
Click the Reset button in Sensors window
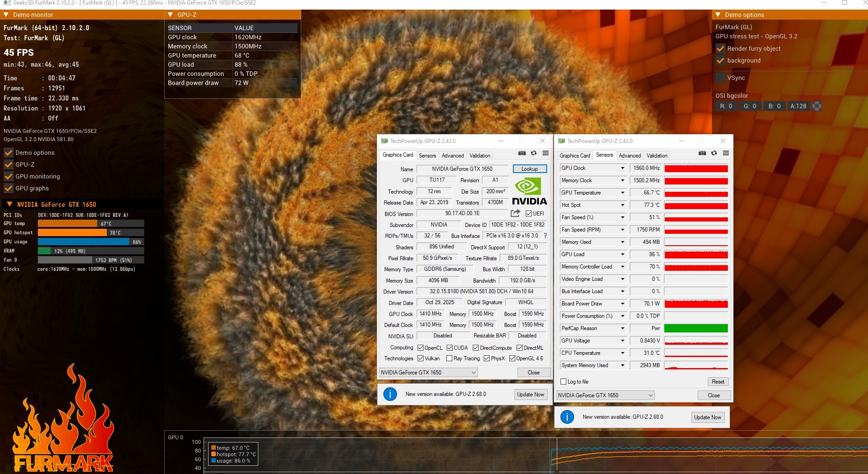click(x=718, y=382)
